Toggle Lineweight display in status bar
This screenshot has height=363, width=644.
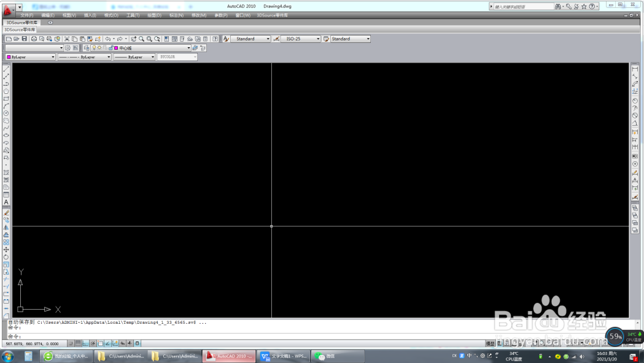tap(130, 343)
